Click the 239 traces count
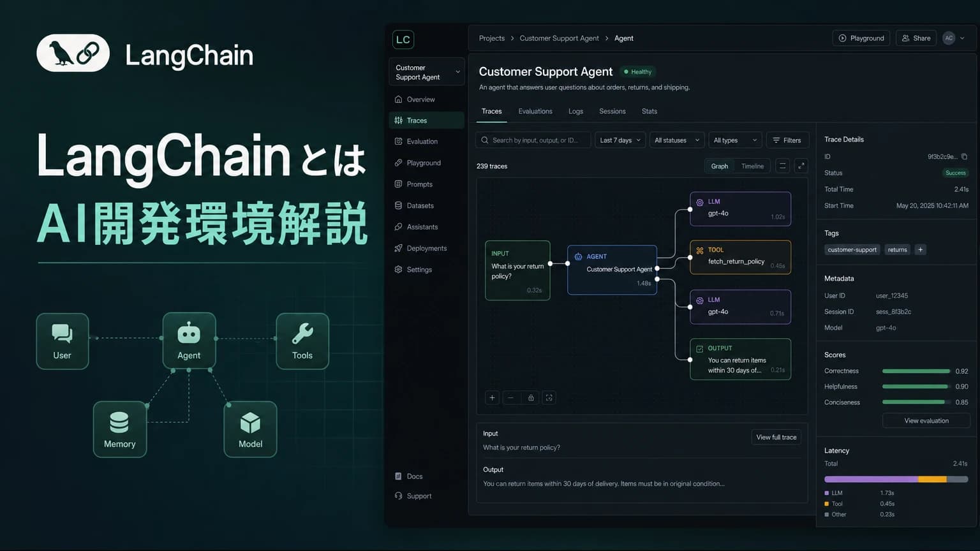 (x=492, y=166)
